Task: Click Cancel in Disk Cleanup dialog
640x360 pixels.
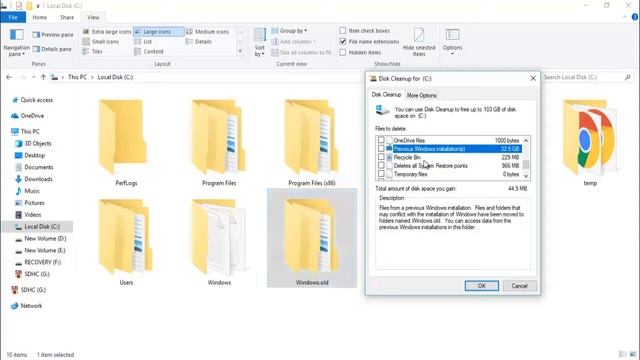Action: 520,286
